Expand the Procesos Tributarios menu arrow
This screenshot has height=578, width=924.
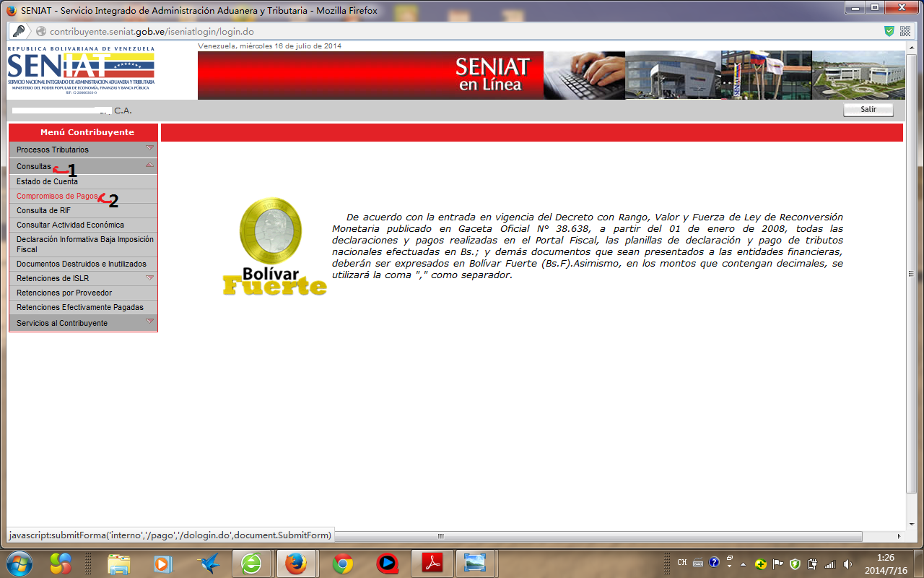tap(149, 148)
